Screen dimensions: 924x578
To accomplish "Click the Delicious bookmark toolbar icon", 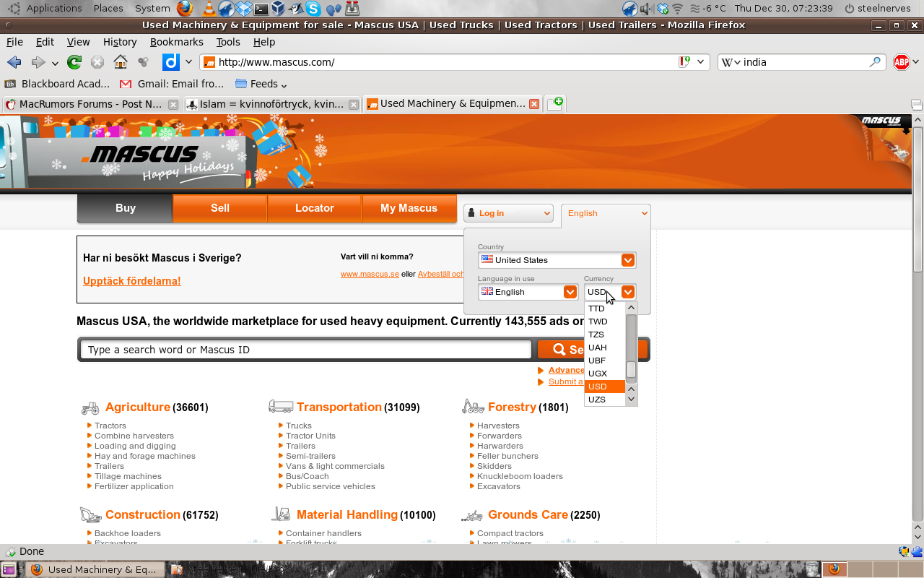I will [x=170, y=62].
